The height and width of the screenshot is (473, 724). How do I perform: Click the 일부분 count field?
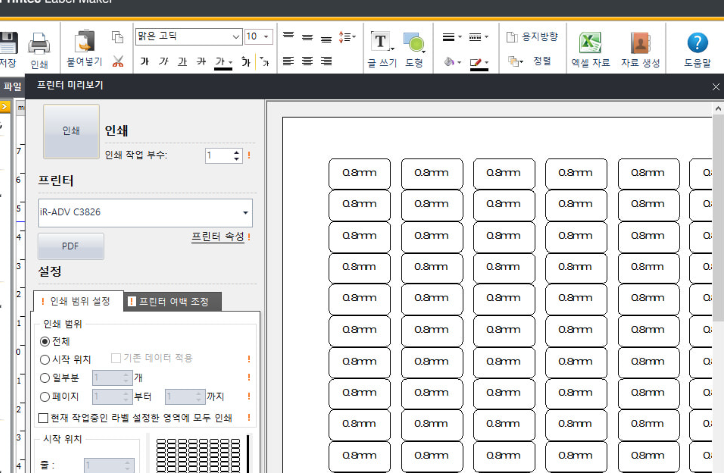tap(112, 378)
